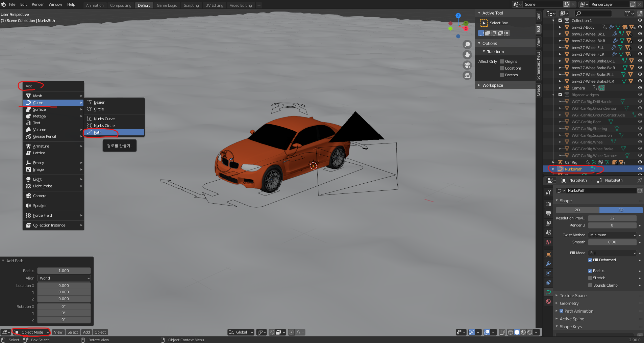Image resolution: width=644 pixels, height=343 pixels.
Task: Enable Affect Only Parents checkbox
Action: tap(502, 75)
